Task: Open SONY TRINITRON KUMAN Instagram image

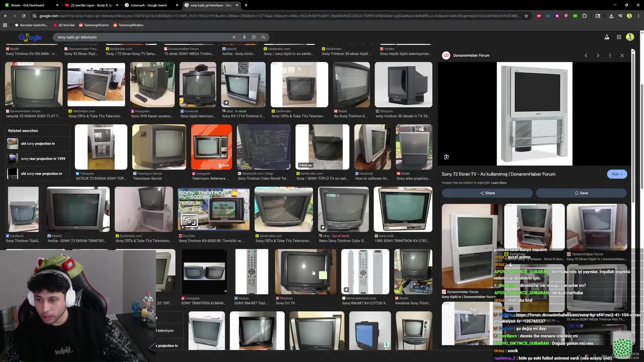Action: click(x=204, y=271)
